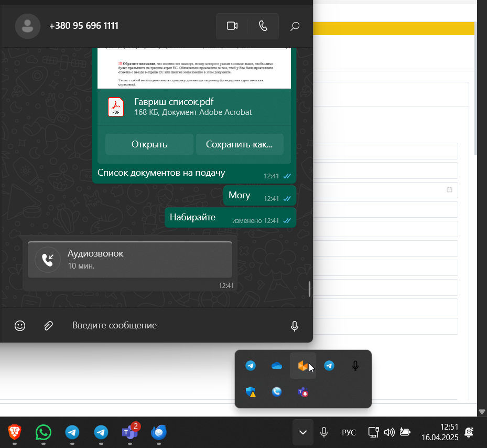Click the Аудиозвонок call entry
Viewport: 487px width, 448px height.
tap(130, 260)
